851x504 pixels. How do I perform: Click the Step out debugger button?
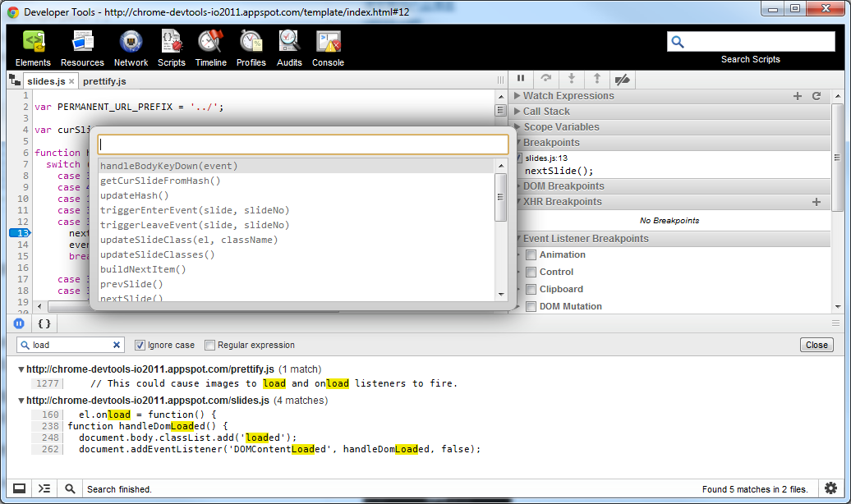(x=597, y=79)
